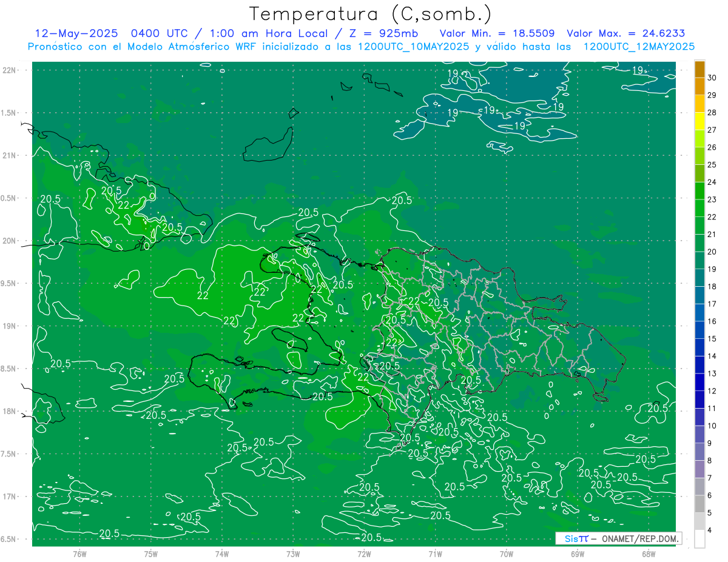Click the '28' label on the color scale
The height and width of the screenshot is (562, 728).
pyautogui.click(x=712, y=113)
